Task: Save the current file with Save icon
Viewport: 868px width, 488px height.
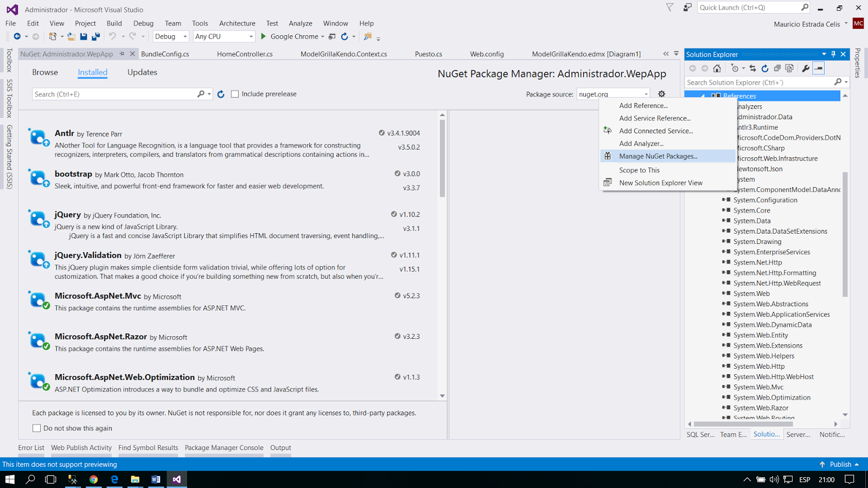Action: coord(83,36)
